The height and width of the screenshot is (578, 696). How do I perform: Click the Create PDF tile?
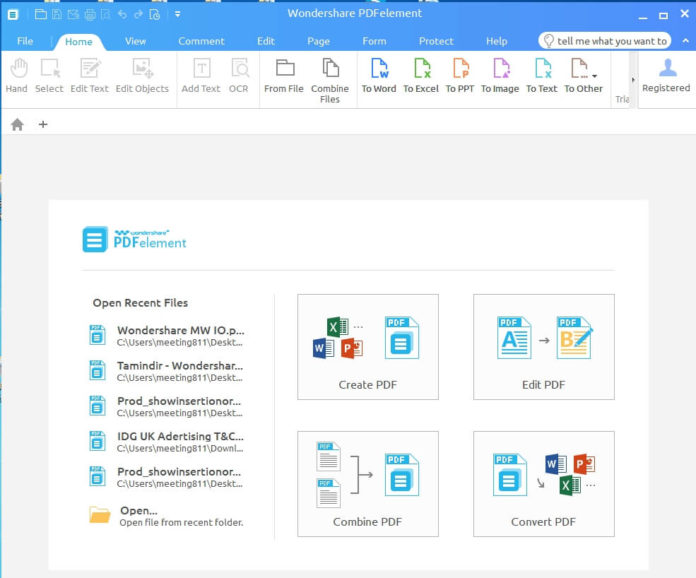tap(368, 347)
